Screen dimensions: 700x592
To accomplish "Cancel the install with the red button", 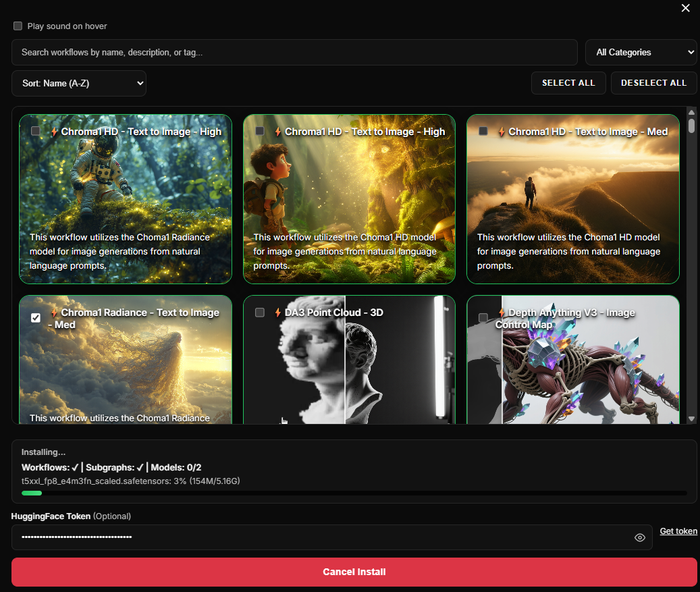I will point(354,572).
